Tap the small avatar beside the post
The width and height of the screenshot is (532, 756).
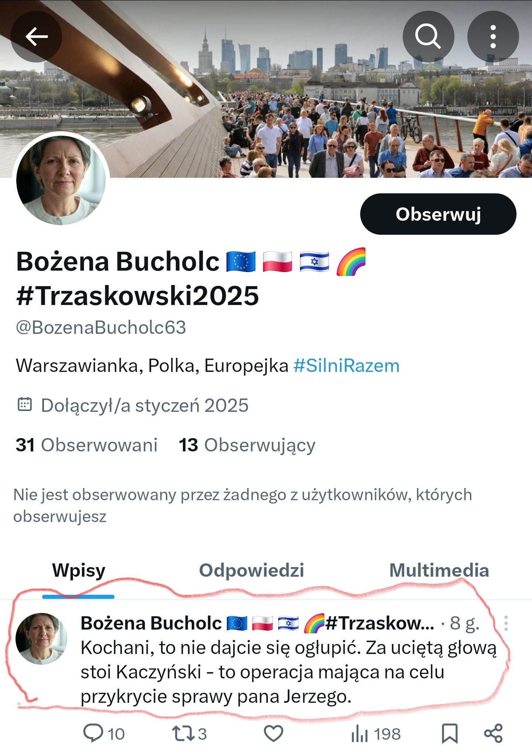coord(41,639)
